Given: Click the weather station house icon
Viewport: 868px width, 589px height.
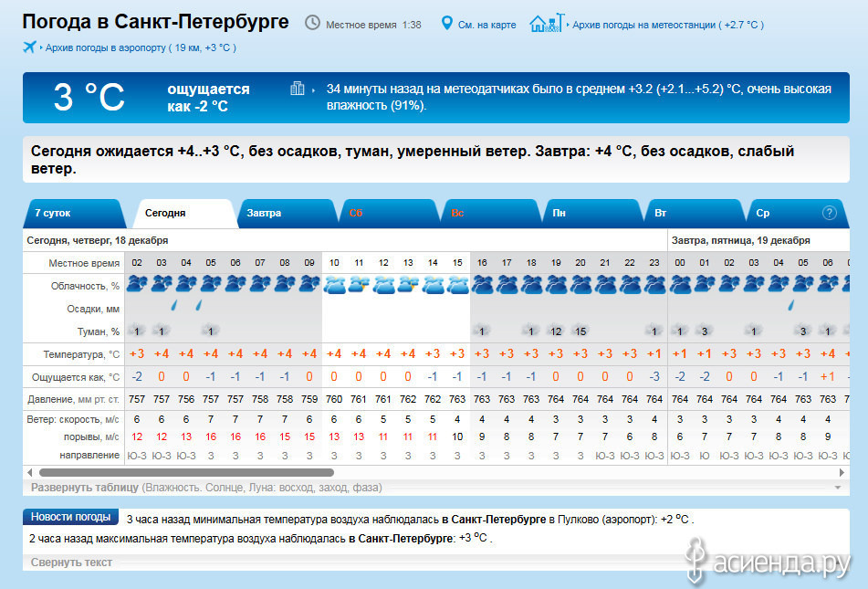Looking at the screenshot, I should [x=544, y=23].
